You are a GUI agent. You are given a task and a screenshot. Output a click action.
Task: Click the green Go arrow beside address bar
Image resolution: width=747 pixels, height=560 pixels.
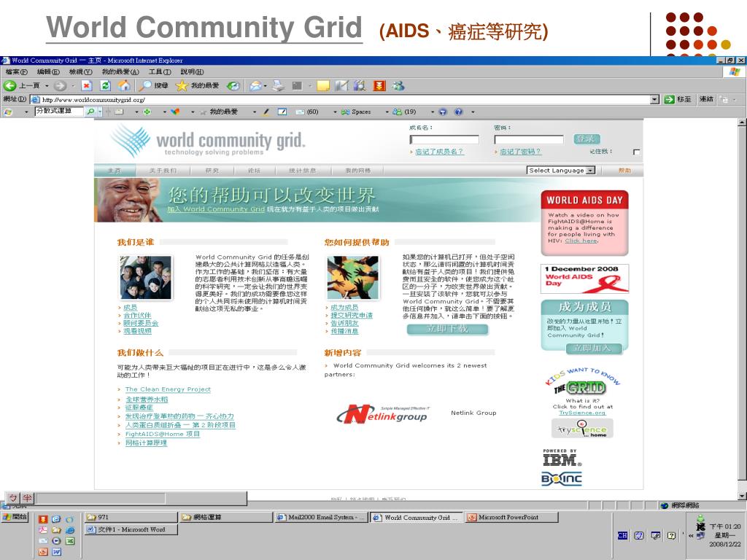pyautogui.click(x=669, y=99)
